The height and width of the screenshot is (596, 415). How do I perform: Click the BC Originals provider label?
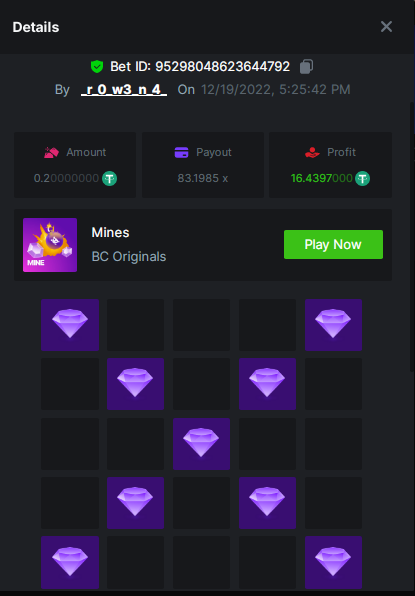tap(129, 257)
